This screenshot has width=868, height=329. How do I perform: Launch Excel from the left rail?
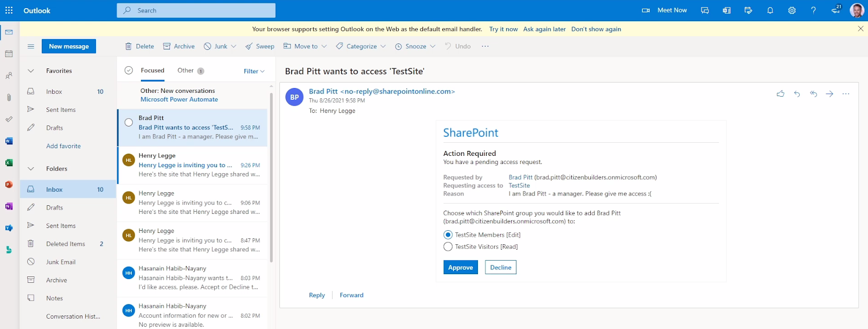point(9,163)
